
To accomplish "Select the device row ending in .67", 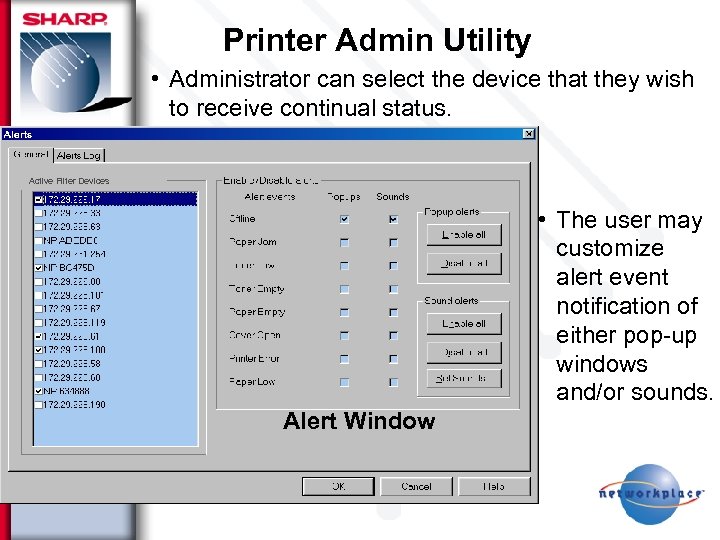I will coord(115,309).
